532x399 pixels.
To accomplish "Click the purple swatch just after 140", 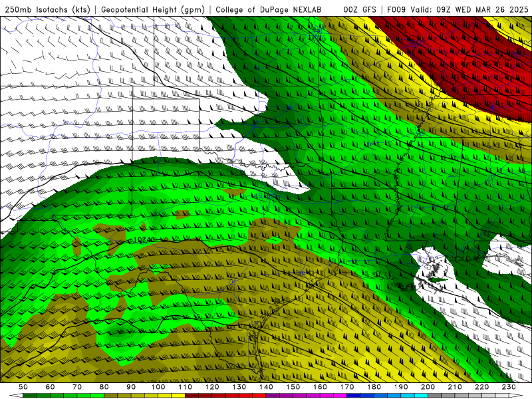I will pyautogui.click(x=273, y=395).
